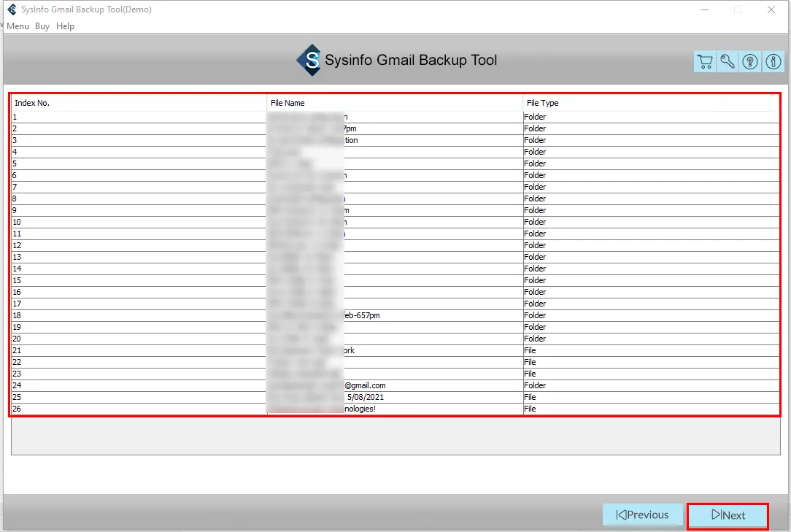
Task: Click Folder type cell in row 10
Action: pyautogui.click(x=651, y=222)
